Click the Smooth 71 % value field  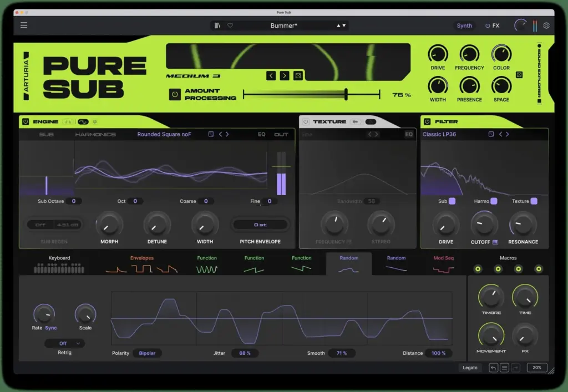[342, 353]
